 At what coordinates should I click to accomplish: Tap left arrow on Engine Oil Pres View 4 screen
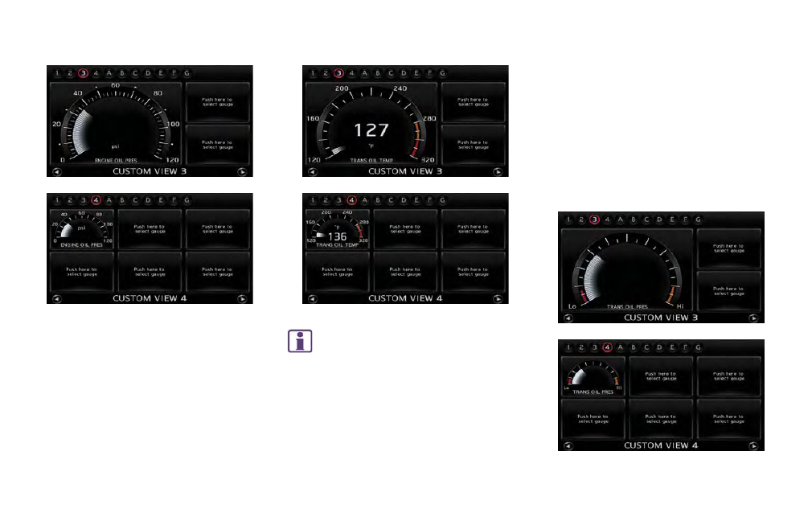click(57, 298)
